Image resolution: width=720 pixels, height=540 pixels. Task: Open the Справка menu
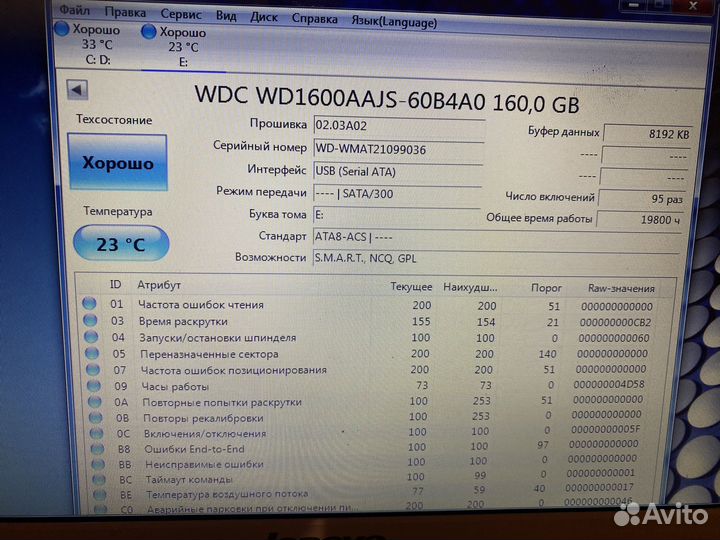[x=315, y=19]
